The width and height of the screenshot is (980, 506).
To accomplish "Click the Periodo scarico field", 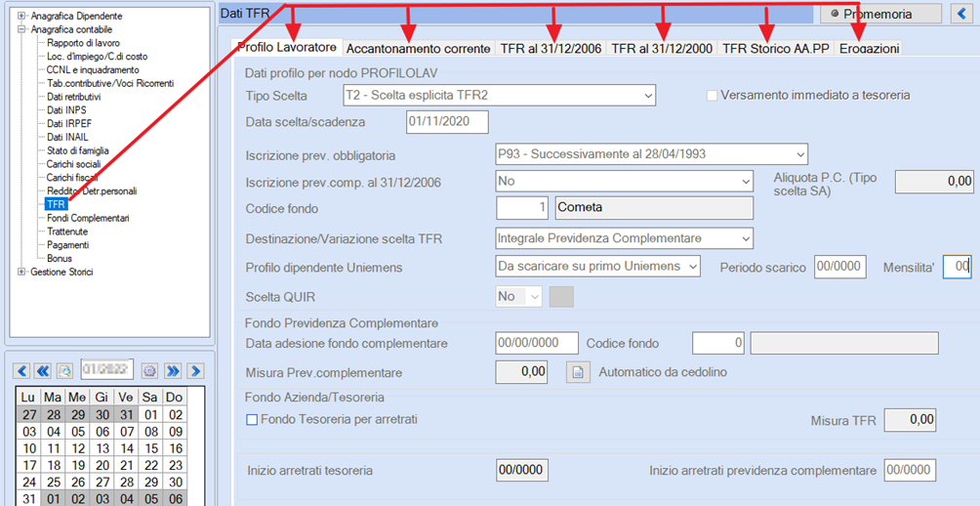I will [x=840, y=267].
